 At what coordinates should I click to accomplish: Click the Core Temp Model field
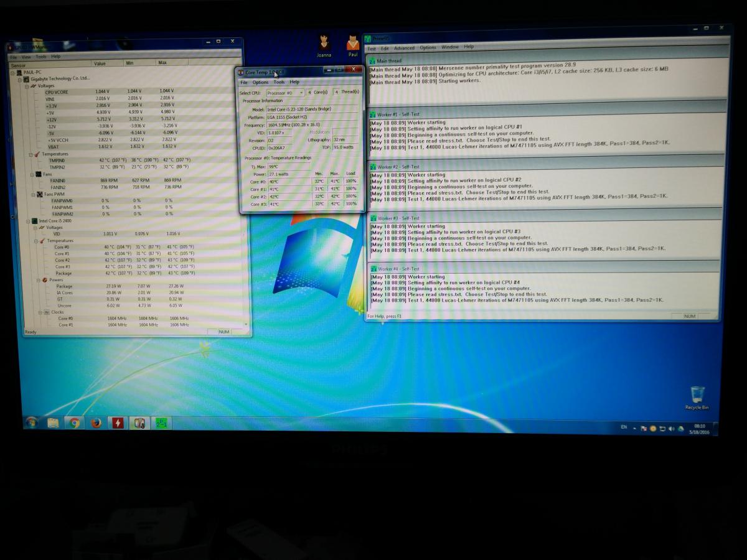[312, 109]
